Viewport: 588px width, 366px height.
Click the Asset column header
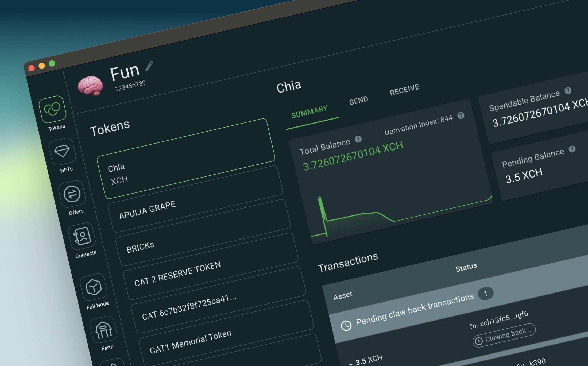[x=343, y=296]
